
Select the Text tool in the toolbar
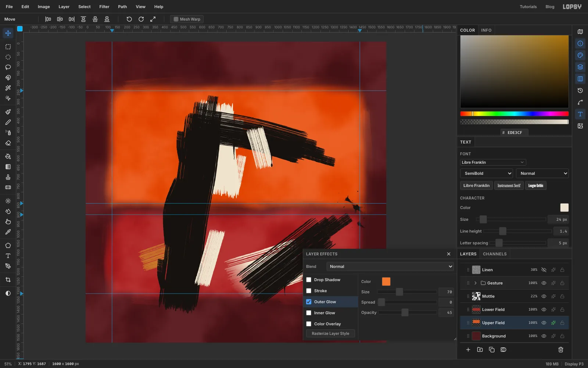point(8,256)
